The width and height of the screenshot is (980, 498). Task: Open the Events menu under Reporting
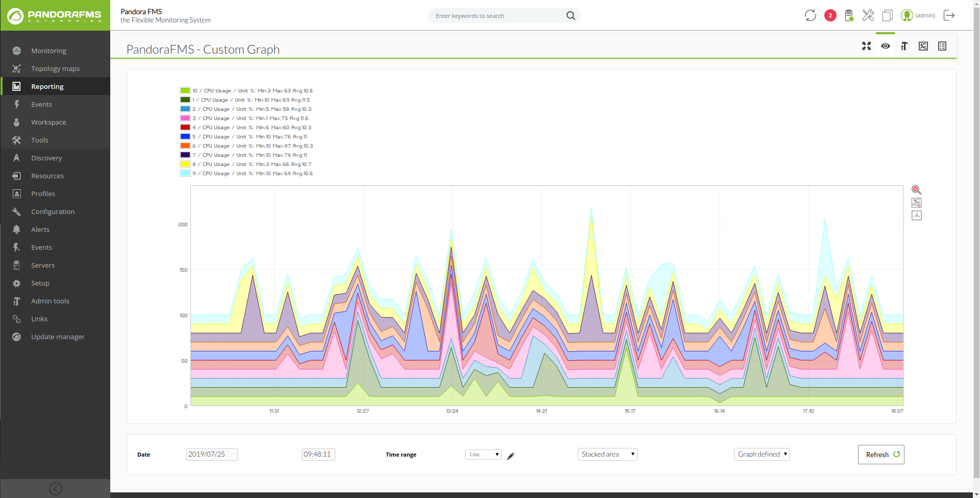[55, 104]
